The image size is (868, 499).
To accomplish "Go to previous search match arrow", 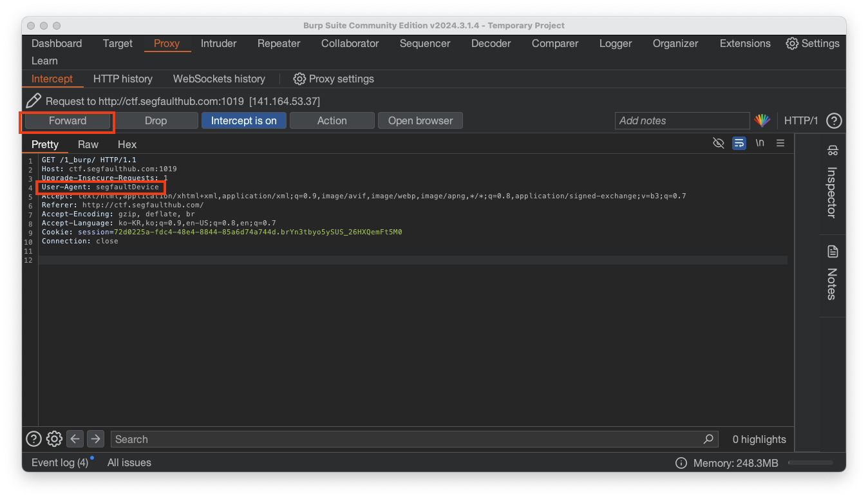I will click(75, 439).
